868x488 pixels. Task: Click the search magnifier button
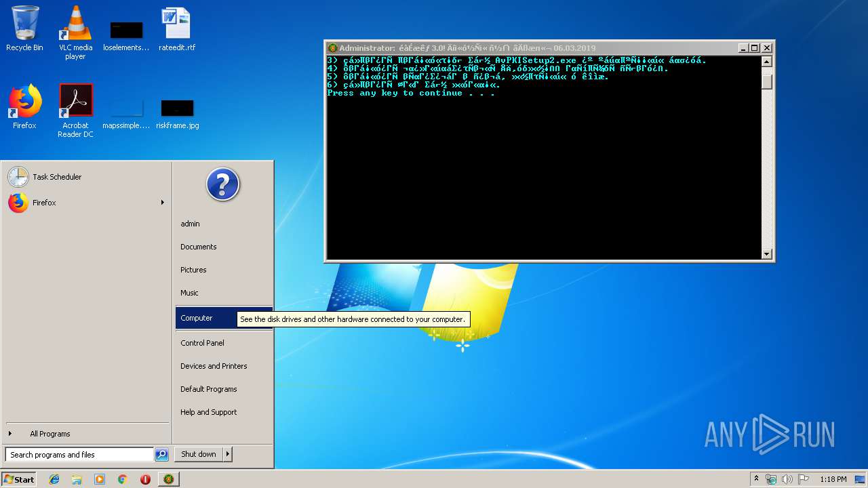tap(161, 455)
